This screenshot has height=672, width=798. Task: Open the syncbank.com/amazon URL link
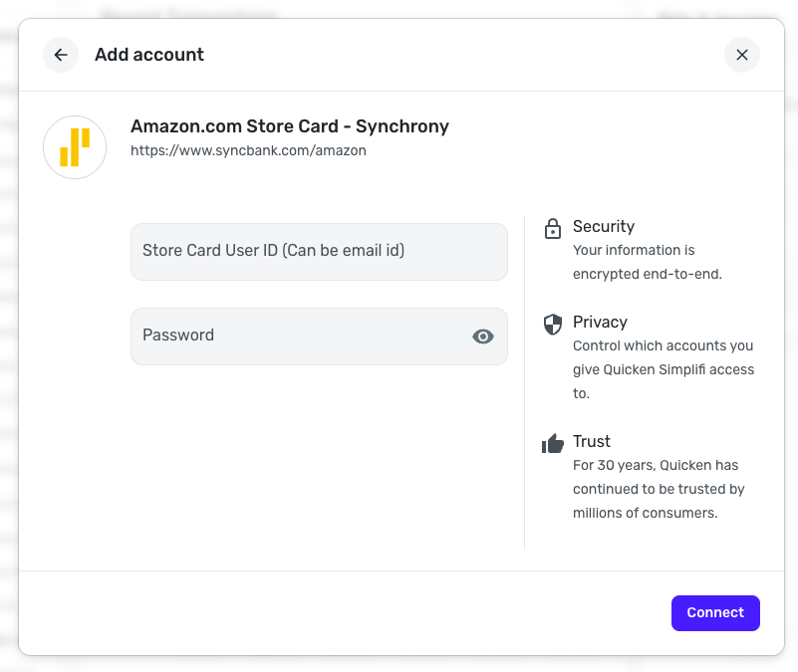click(248, 151)
